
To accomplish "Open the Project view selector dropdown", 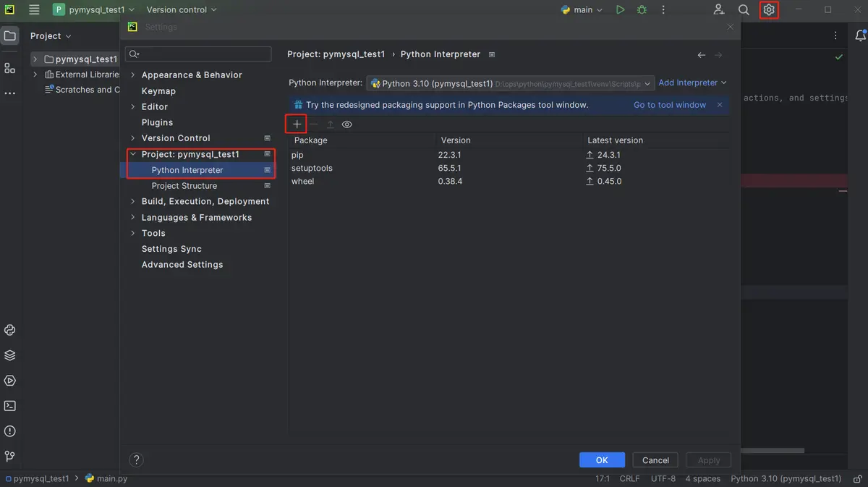I will pyautogui.click(x=51, y=36).
